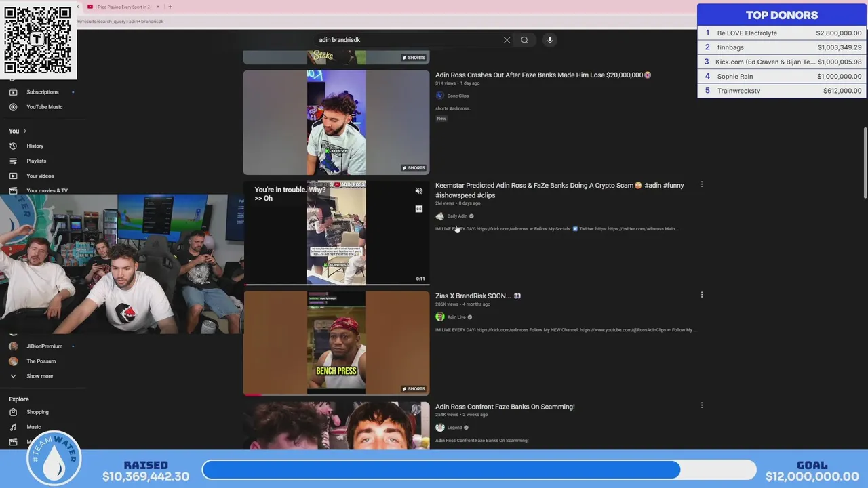Click the Team Water droplet logo

[x=54, y=459]
